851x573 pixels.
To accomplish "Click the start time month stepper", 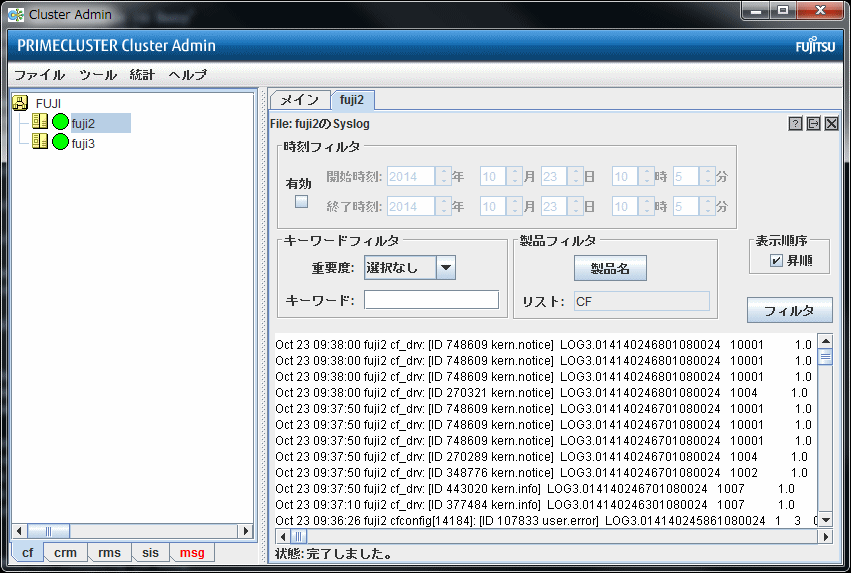I will click(x=515, y=176).
